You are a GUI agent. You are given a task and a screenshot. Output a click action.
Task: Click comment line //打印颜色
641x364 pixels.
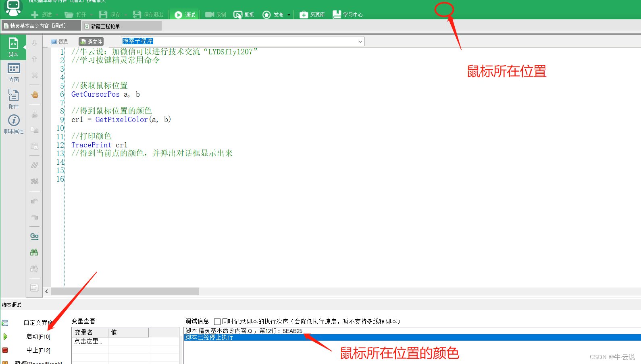click(91, 136)
